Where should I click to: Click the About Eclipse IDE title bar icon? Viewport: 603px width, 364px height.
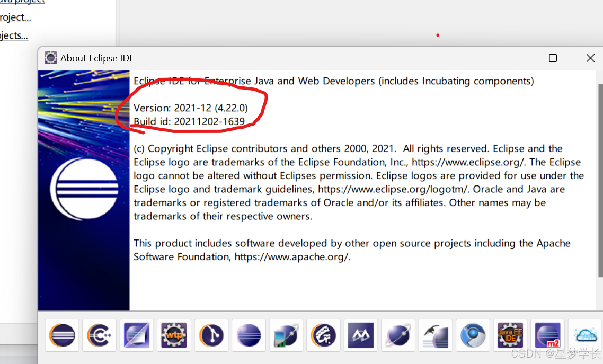[50, 58]
